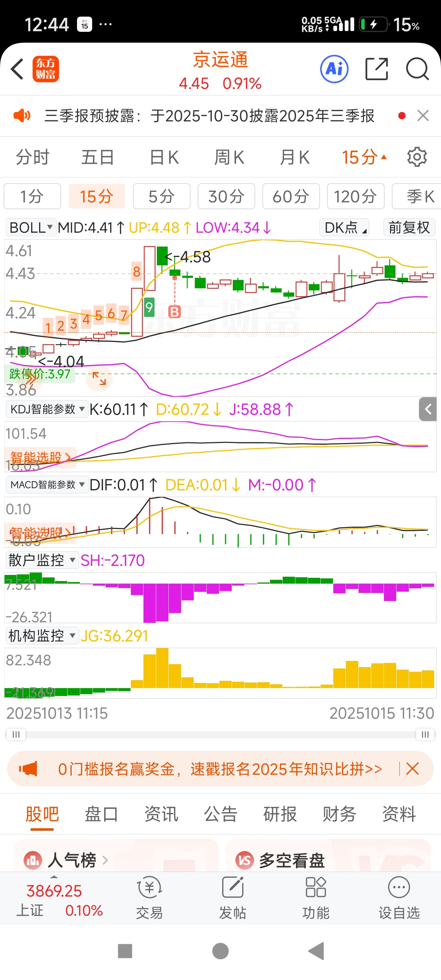The image size is (441, 980).
Task: Open KDJ智能参数 dropdown
Action: tap(47, 409)
